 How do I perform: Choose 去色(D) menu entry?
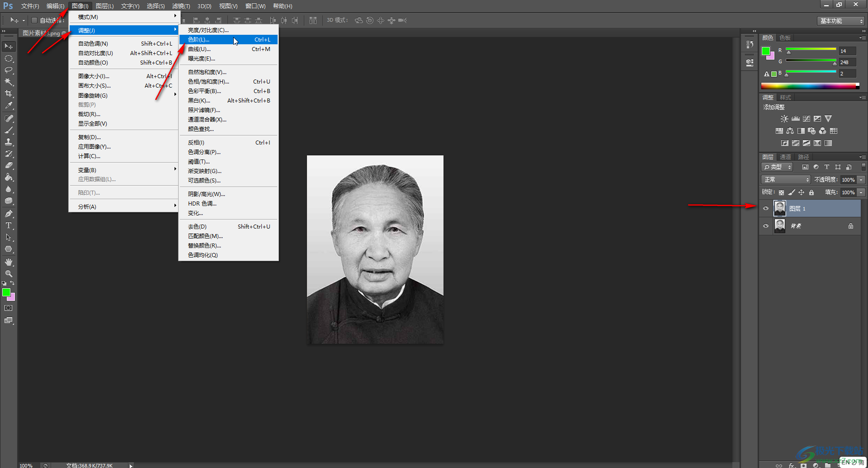point(229,227)
